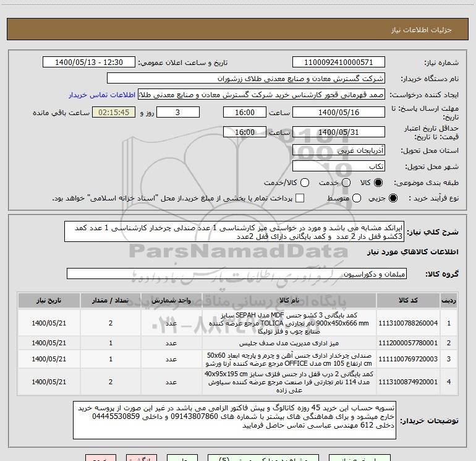Viewport: 476px width, 461px height.
Task: Click unit عدد in row 3
Action: coord(171,359)
